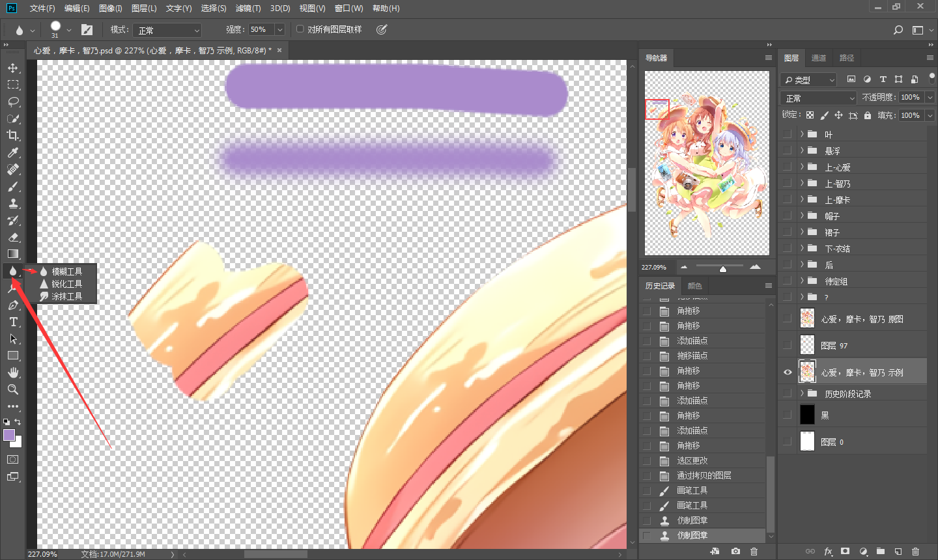Open the 不透明度 opacity dropdown arrow
Screen dimensions: 938x560
pos(930,97)
